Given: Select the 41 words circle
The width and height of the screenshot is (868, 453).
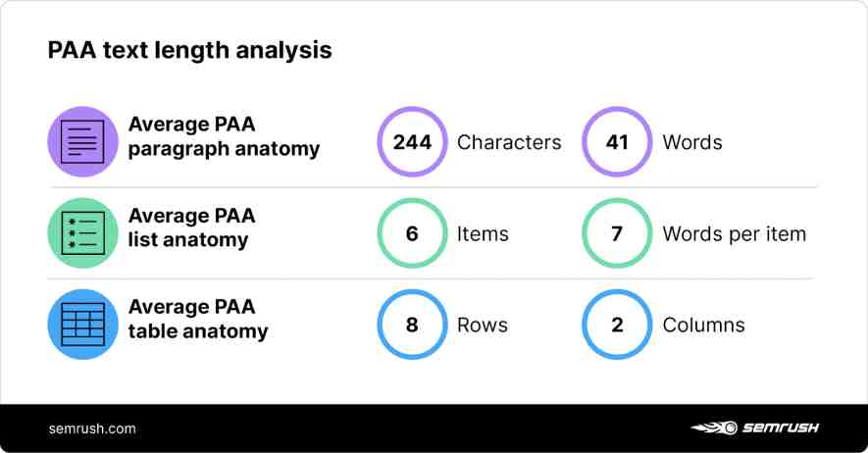Looking at the screenshot, I should pyautogui.click(x=617, y=141).
